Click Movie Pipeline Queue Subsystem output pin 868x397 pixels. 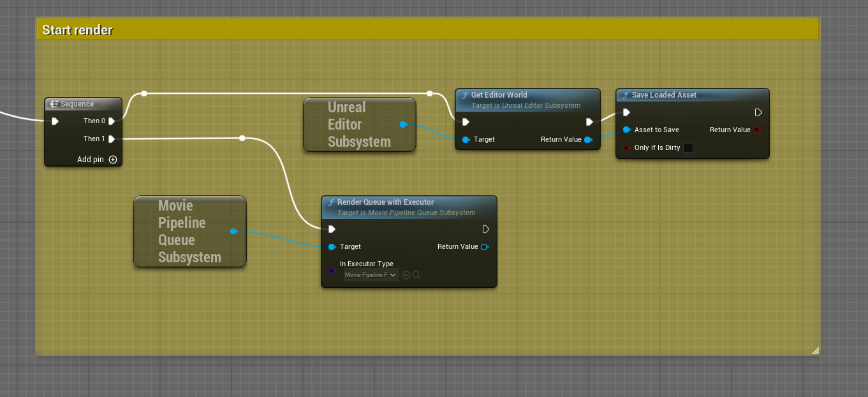[x=233, y=231]
